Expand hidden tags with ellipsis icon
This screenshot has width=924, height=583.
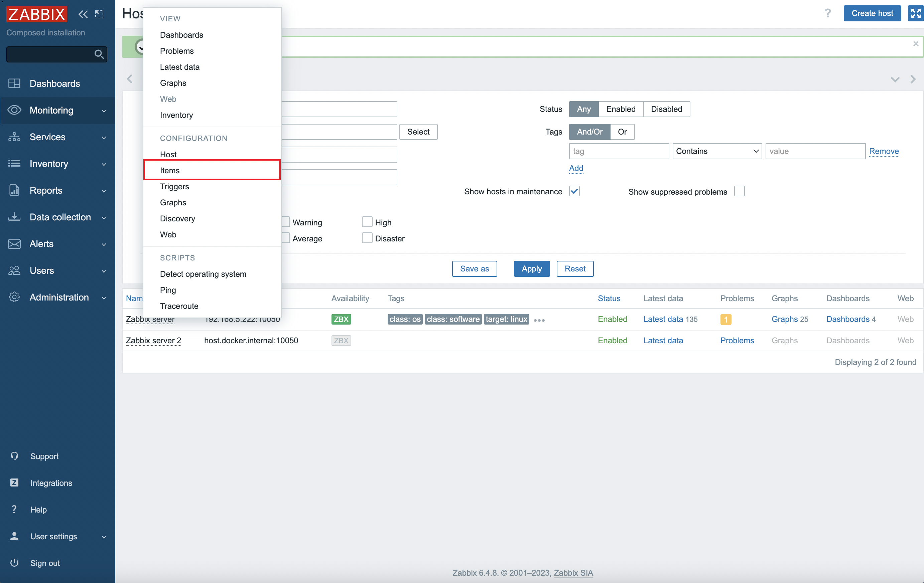pos(539,320)
